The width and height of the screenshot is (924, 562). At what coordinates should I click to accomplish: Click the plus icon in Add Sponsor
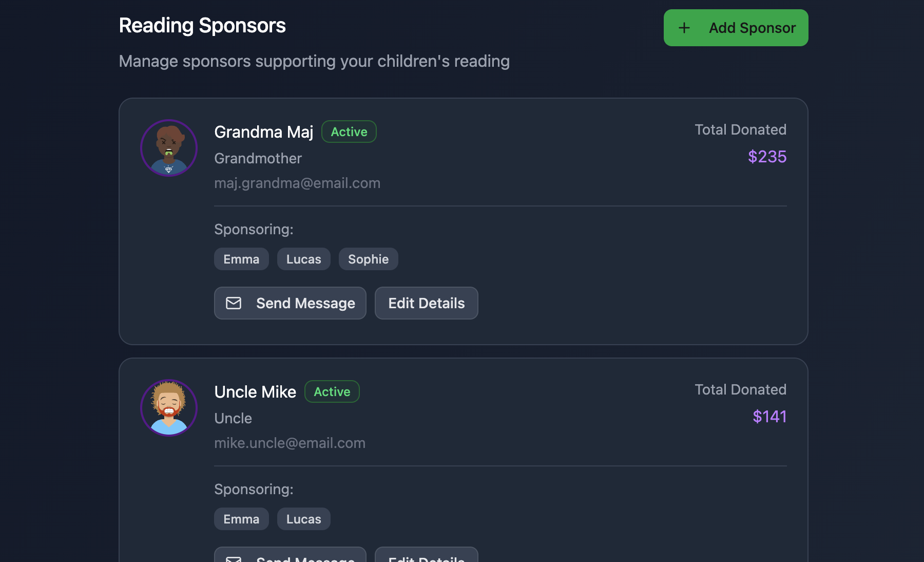(x=684, y=28)
